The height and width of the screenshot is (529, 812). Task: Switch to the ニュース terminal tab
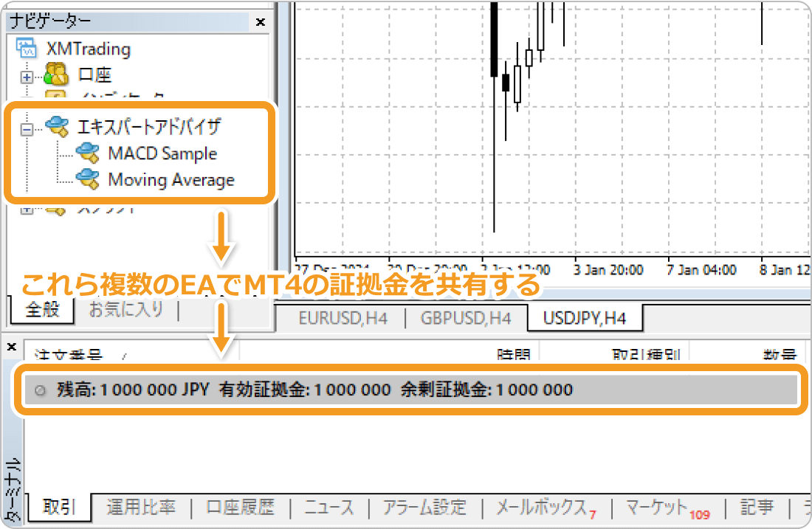(x=329, y=507)
